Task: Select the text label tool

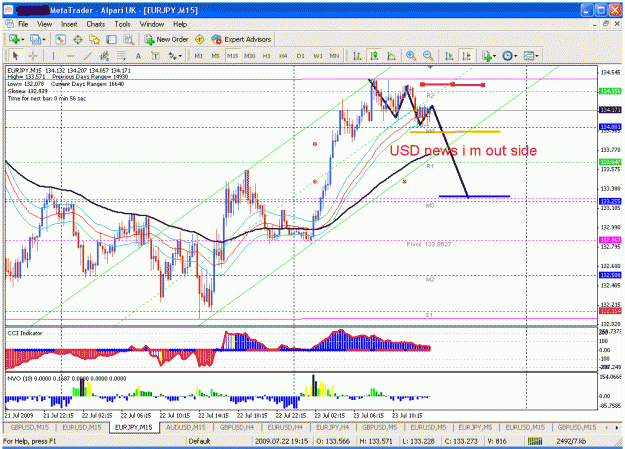Action: click(155, 56)
